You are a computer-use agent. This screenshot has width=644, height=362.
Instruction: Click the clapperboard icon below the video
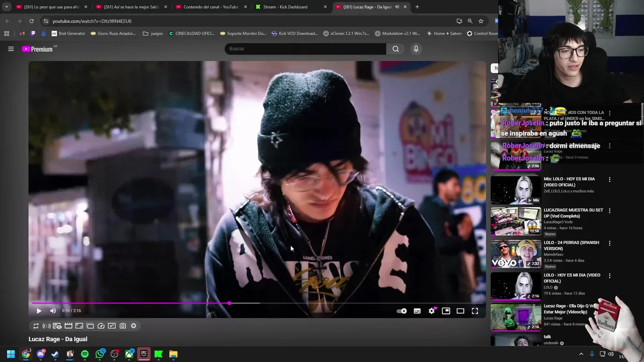68,326
